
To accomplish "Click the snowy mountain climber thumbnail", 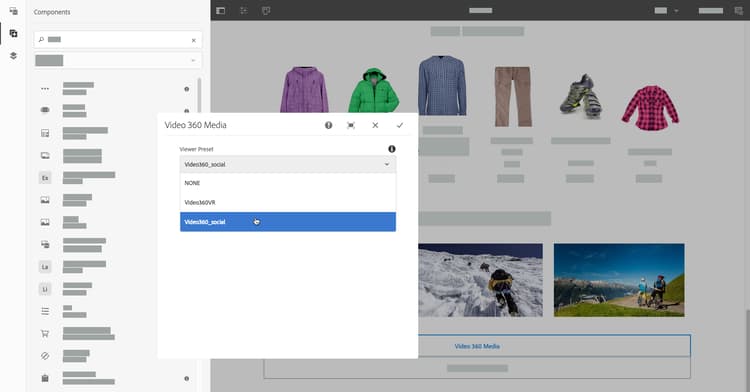I will coord(481,280).
